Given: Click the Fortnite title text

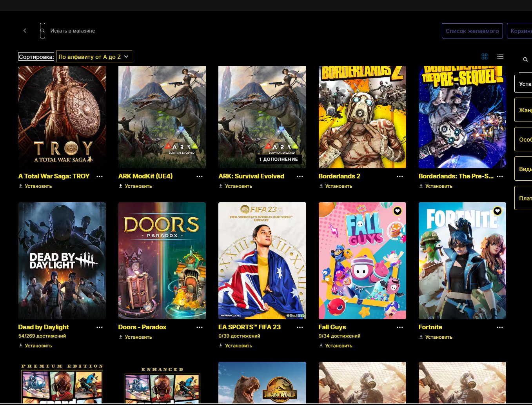Looking at the screenshot, I should coord(430,327).
